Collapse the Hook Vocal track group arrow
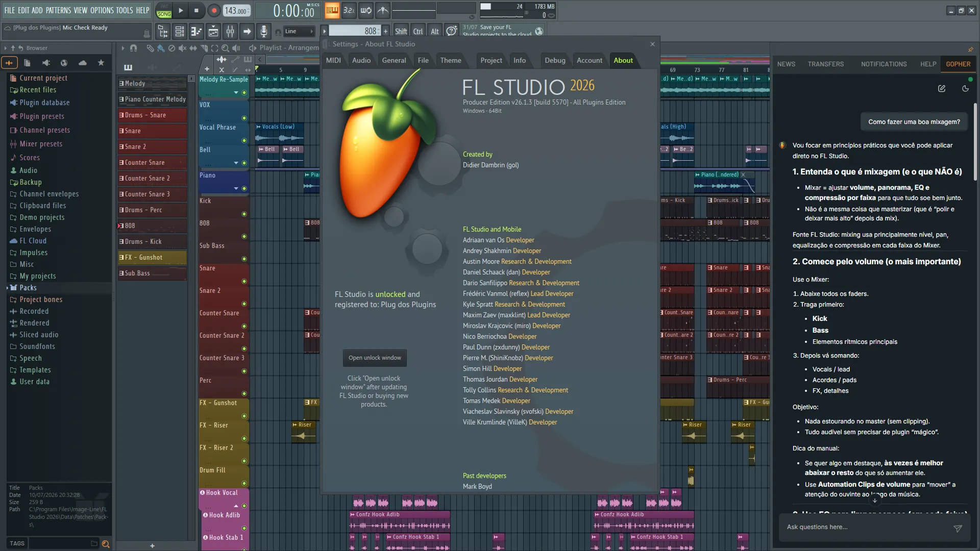The width and height of the screenshot is (980, 551). (236, 506)
